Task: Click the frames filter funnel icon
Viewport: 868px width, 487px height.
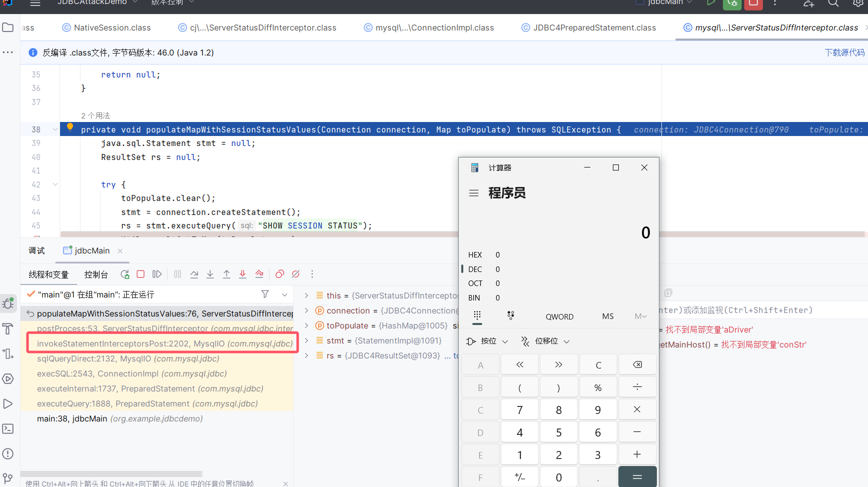Action: click(265, 294)
